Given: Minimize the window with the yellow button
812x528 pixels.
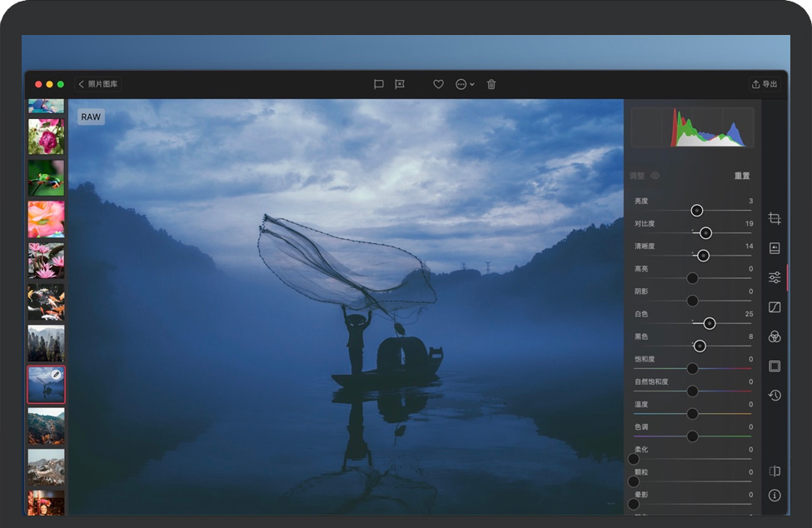Looking at the screenshot, I should pyautogui.click(x=49, y=84).
